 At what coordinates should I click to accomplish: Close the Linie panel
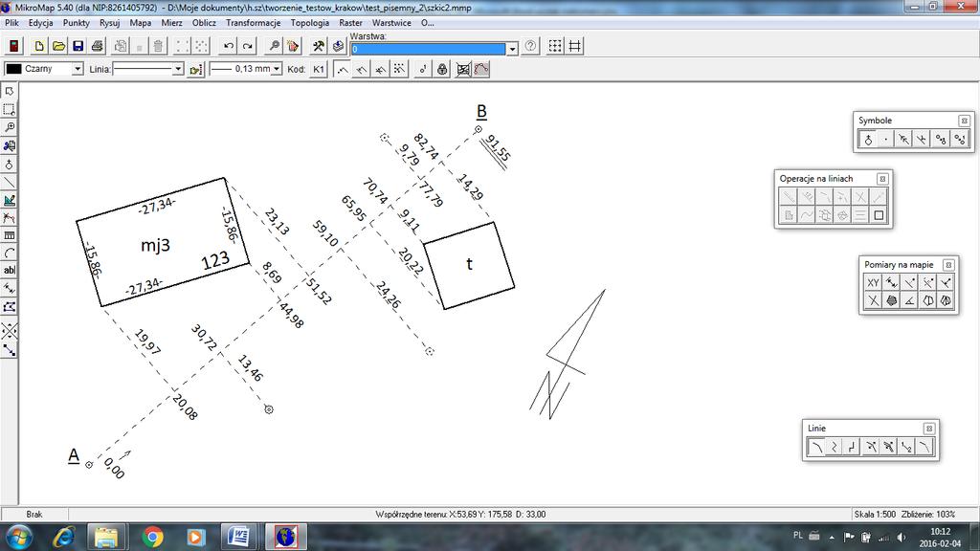point(928,429)
